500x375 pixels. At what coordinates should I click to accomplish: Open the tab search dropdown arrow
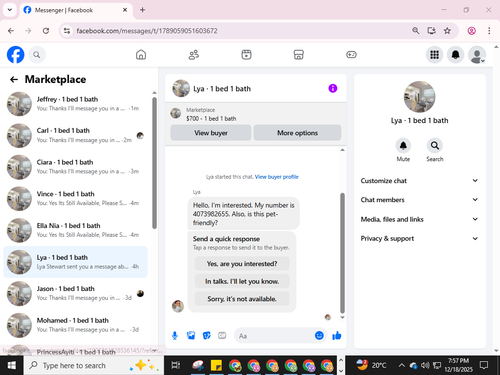coord(10,10)
